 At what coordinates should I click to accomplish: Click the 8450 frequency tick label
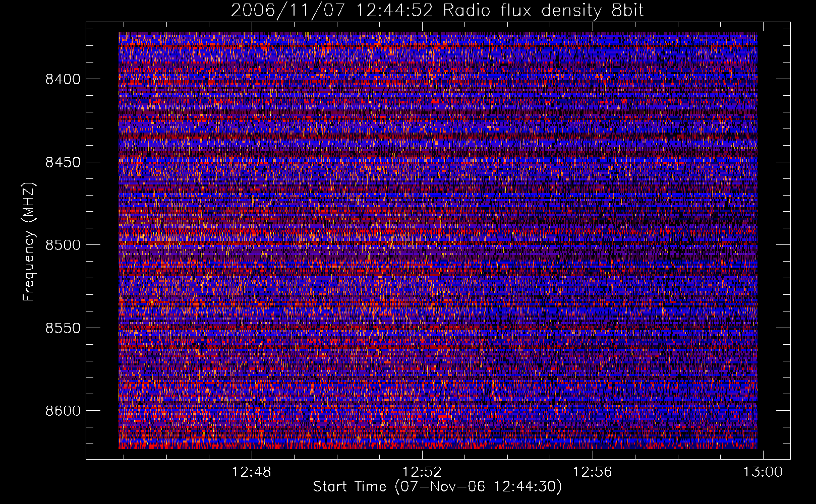point(63,162)
